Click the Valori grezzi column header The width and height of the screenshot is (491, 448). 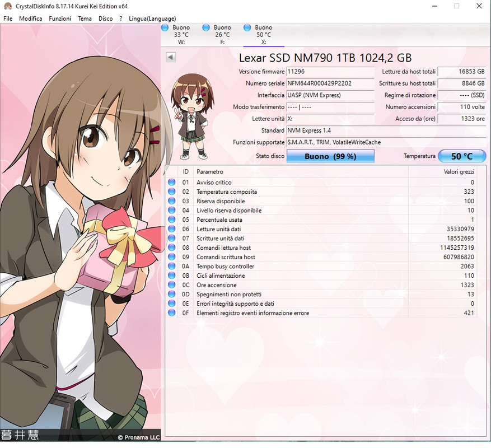tap(442, 172)
